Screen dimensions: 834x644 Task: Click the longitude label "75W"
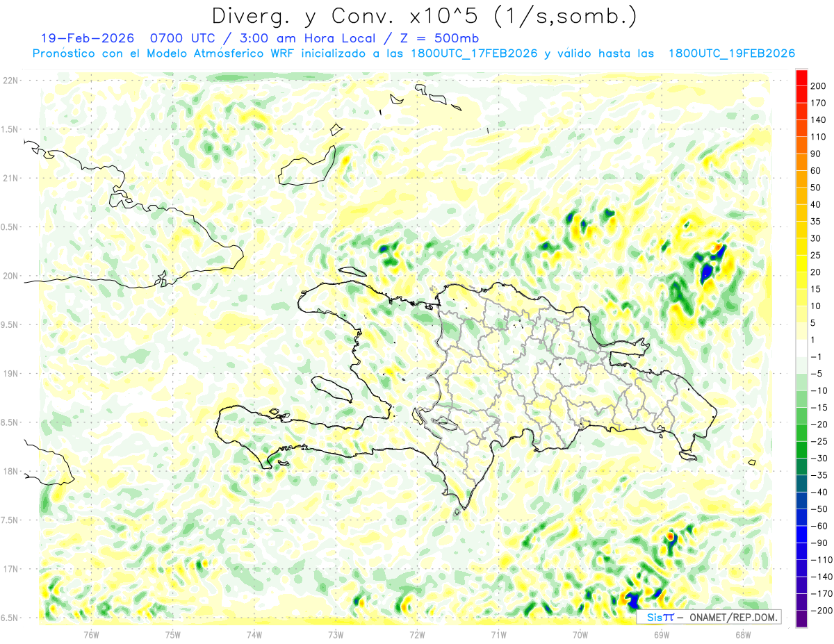point(173,634)
